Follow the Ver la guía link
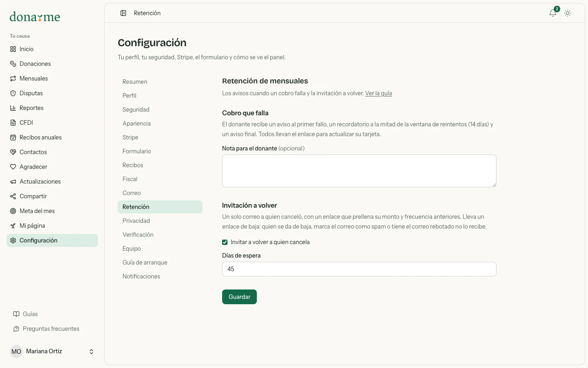This screenshot has width=588, height=368. coord(379,93)
